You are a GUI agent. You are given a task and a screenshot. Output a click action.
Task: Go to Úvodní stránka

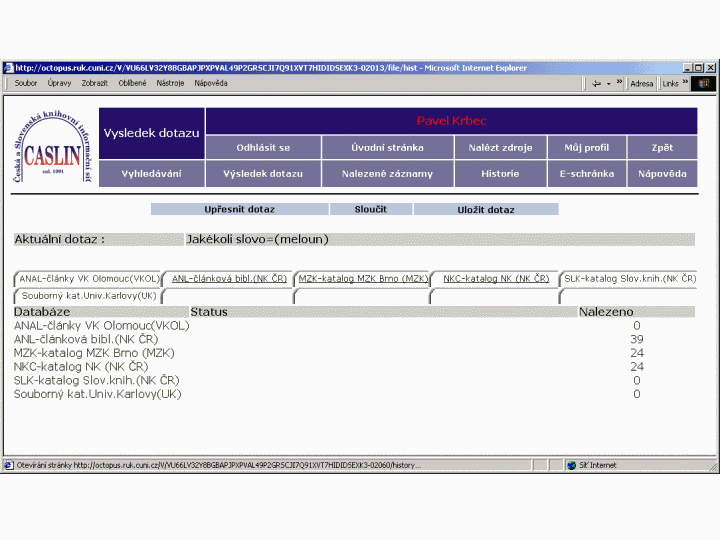click(x=388, y=147)
